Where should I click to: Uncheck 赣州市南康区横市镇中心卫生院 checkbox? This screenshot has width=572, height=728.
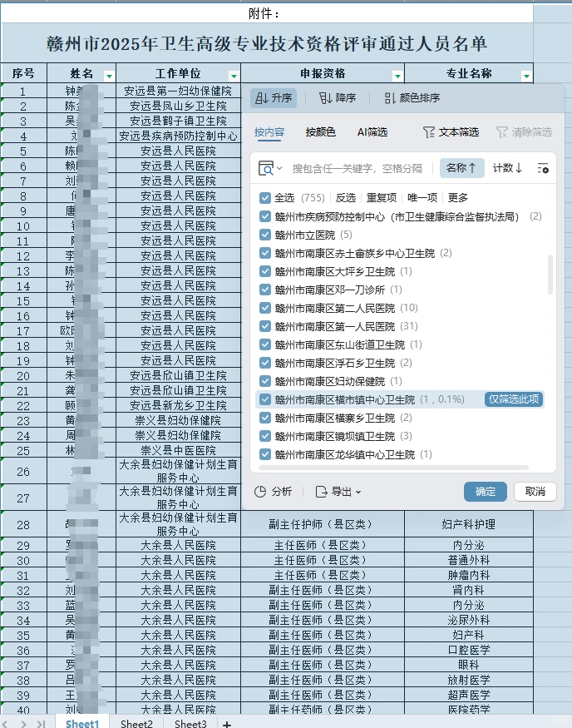point(265,399)
